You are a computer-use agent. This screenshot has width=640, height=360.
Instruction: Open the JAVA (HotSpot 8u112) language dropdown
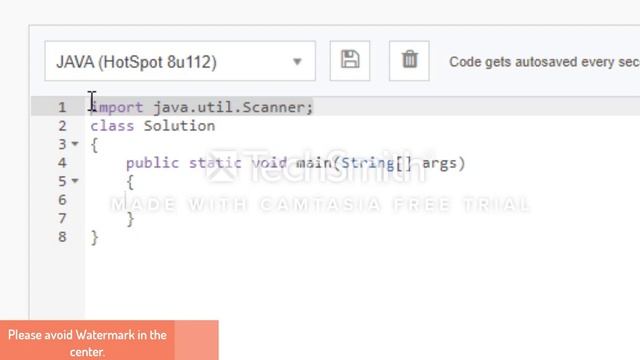180,61
